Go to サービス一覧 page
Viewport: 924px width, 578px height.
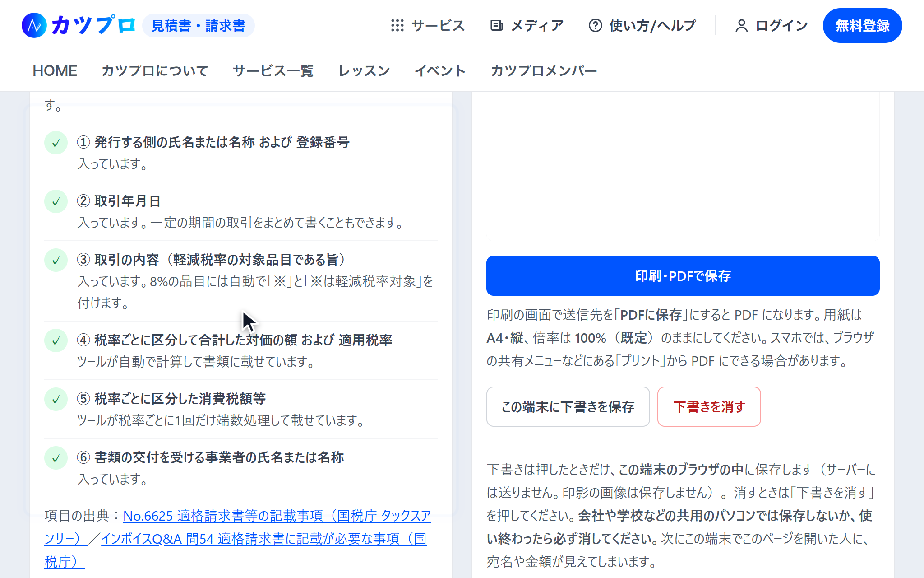273,71
